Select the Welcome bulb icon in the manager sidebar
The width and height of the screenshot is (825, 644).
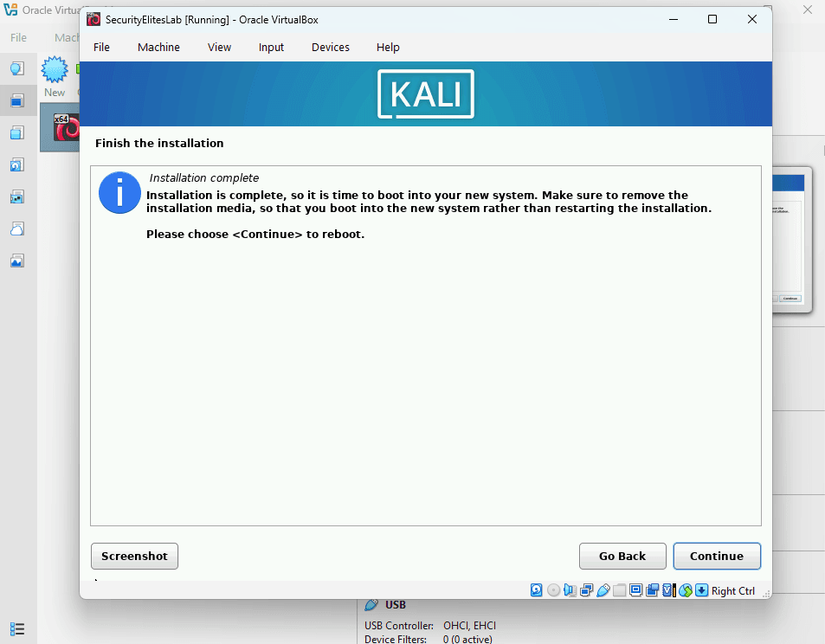16,68
